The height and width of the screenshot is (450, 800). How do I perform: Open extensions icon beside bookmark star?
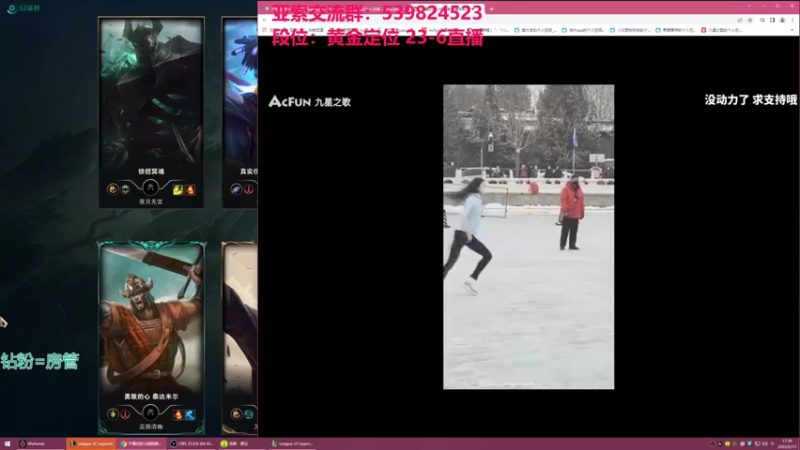tap(762, 20)
